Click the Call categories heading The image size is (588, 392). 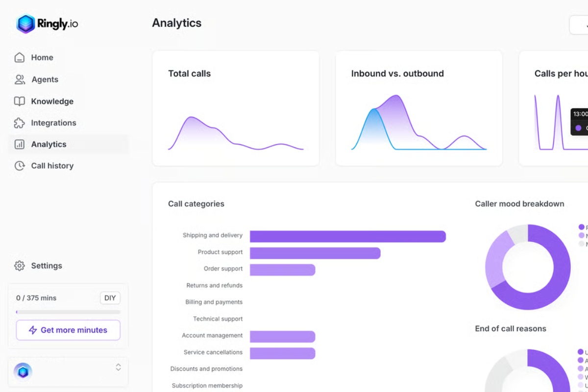point(196,204)
